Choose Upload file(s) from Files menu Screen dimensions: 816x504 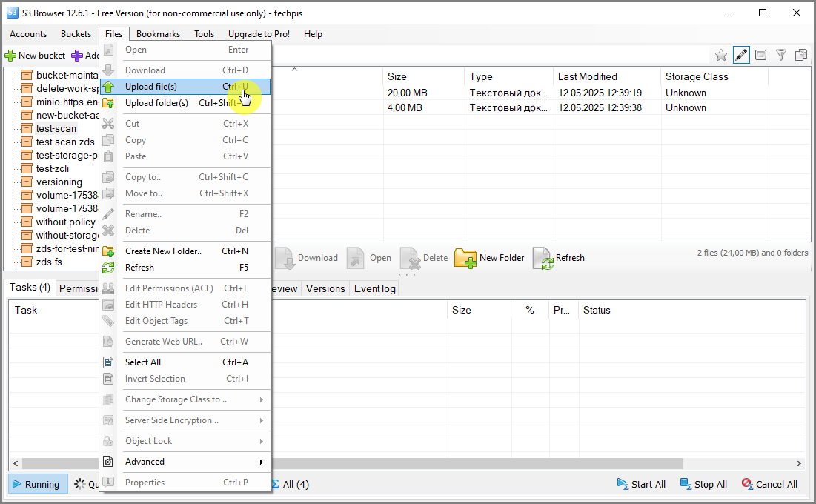pyautogui.click(x=185, y=87)
